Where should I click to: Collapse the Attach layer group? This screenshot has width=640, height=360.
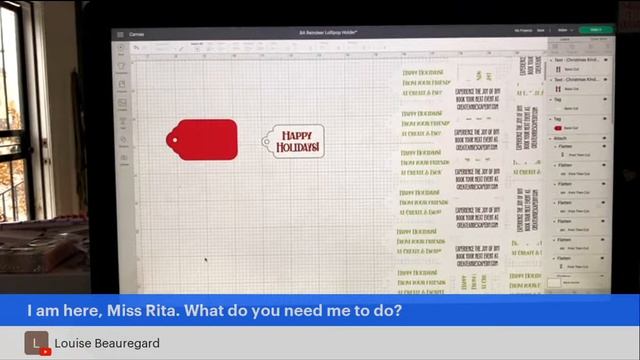(x=551, y=138)
